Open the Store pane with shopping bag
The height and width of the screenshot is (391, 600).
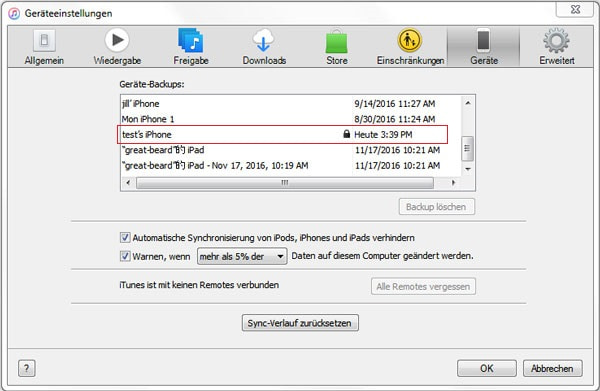pos(337,47)
